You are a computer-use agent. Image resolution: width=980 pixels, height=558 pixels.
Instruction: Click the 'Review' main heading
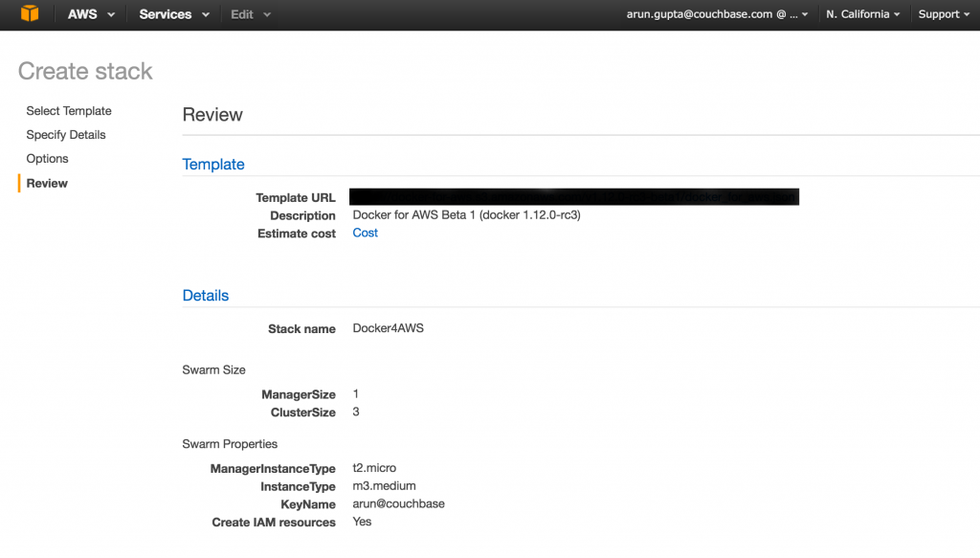point(212,114)
